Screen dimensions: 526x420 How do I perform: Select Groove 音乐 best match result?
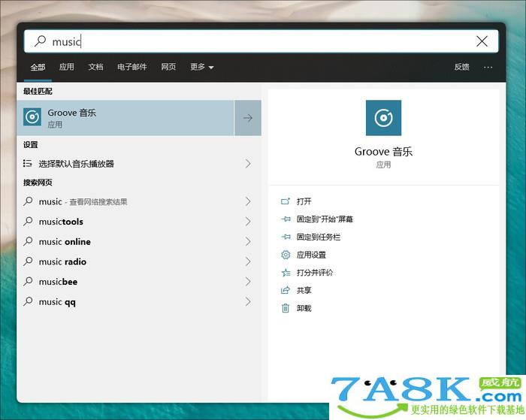[125, 118]
